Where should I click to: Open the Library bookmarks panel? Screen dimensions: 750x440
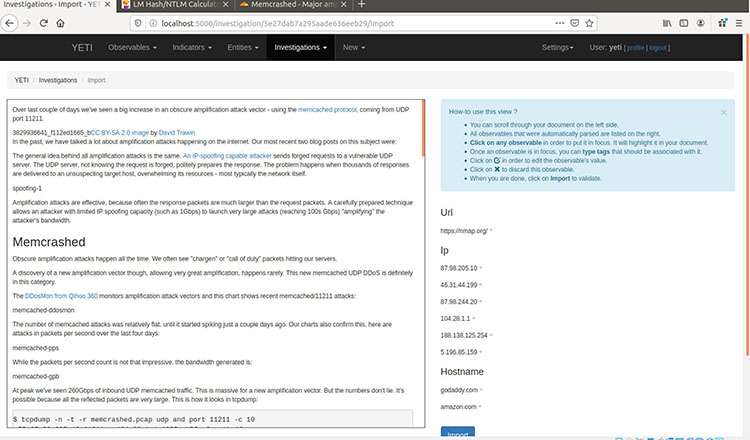pos(667,23)
